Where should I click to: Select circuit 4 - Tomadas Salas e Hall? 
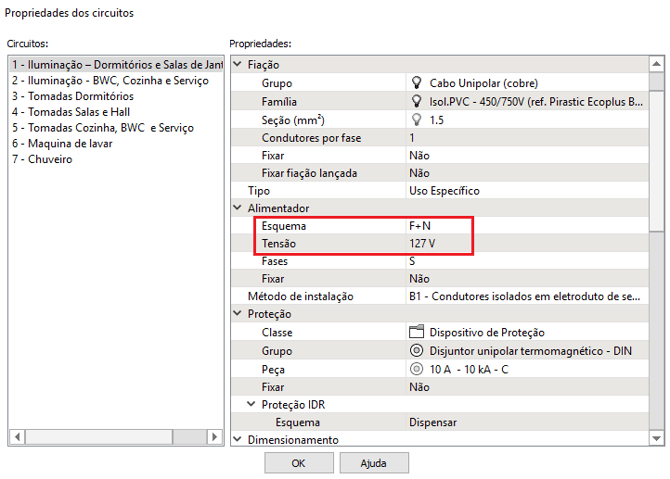click(70, 112)
